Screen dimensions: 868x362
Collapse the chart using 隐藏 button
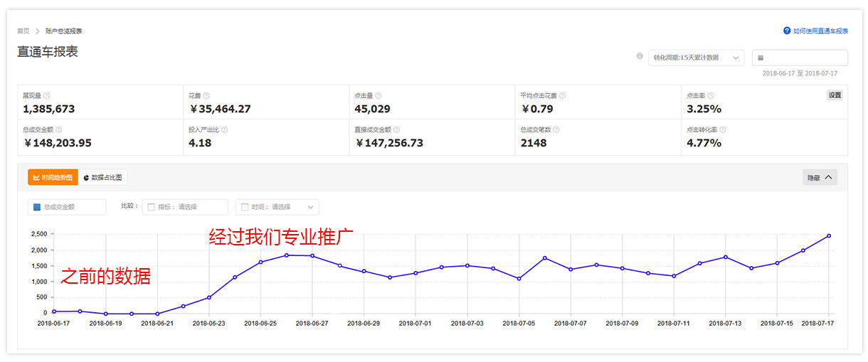[820, 178]
